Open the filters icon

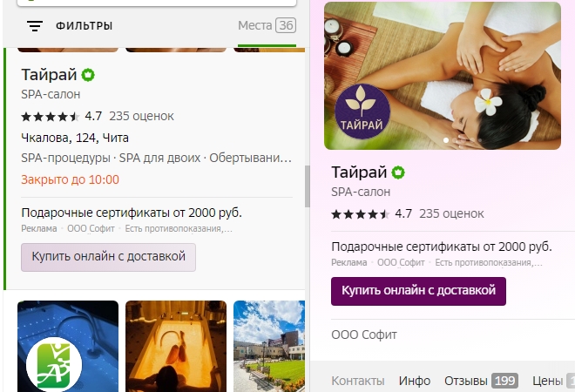(x=35, y=26)
